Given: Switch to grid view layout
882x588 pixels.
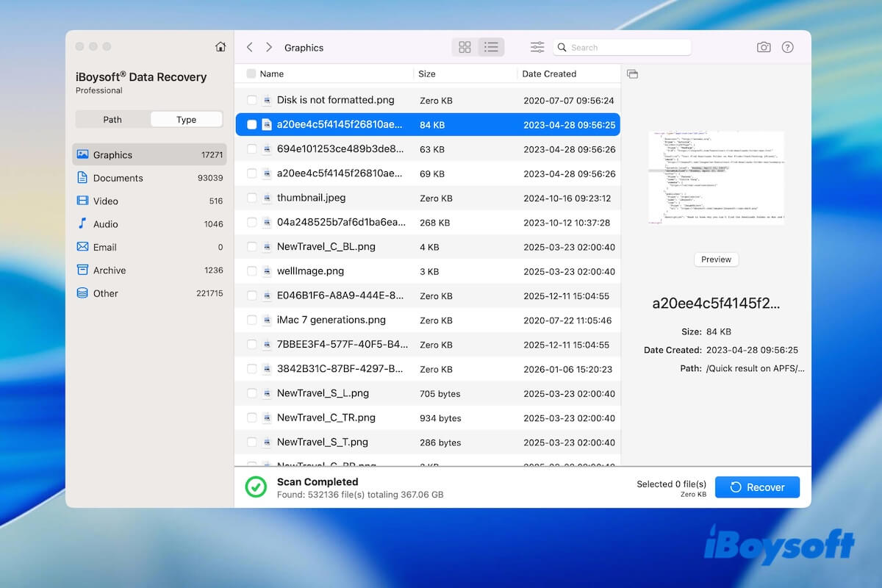Looking at the screenshot, I should (465, 47).
